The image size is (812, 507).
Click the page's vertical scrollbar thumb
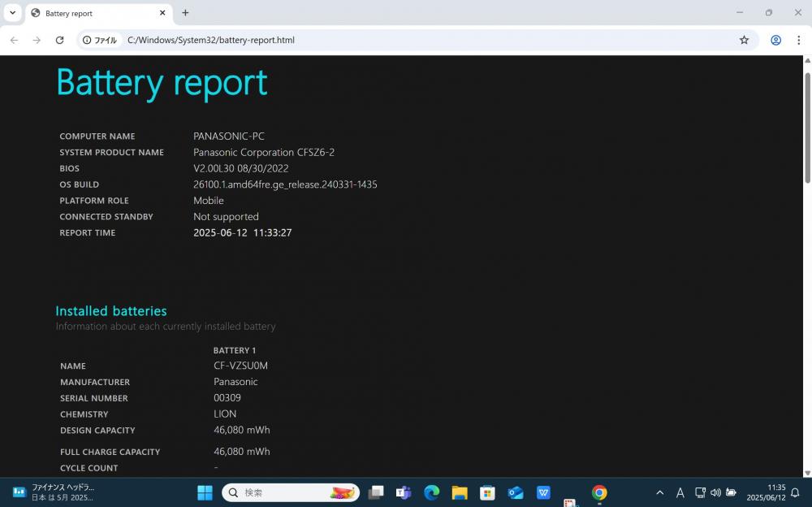(x=807, y=128)
